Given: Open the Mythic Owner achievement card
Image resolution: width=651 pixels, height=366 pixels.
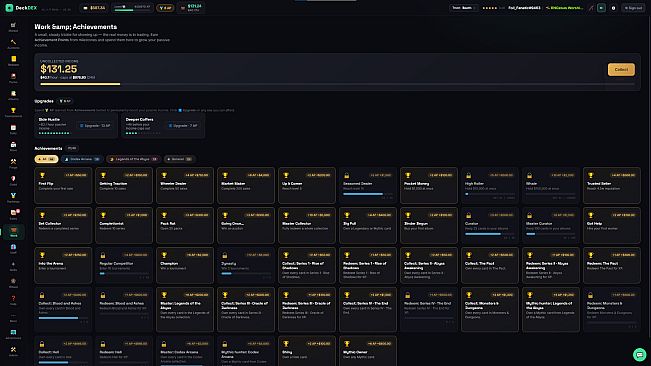Looking at the screenshot, I should (368, 351).
